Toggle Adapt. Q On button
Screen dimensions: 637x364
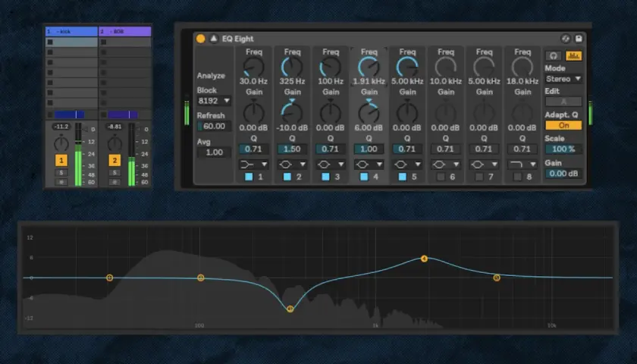coord(563,125)
